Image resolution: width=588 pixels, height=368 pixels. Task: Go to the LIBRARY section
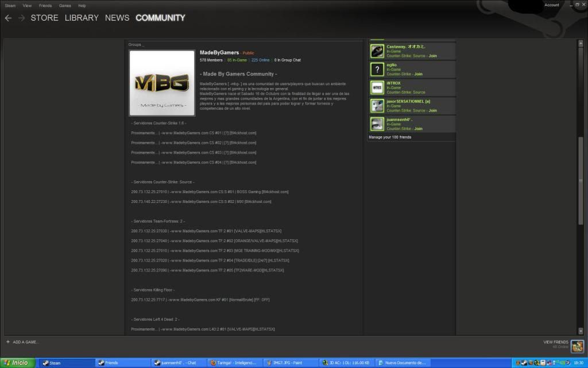pos(82,18)
